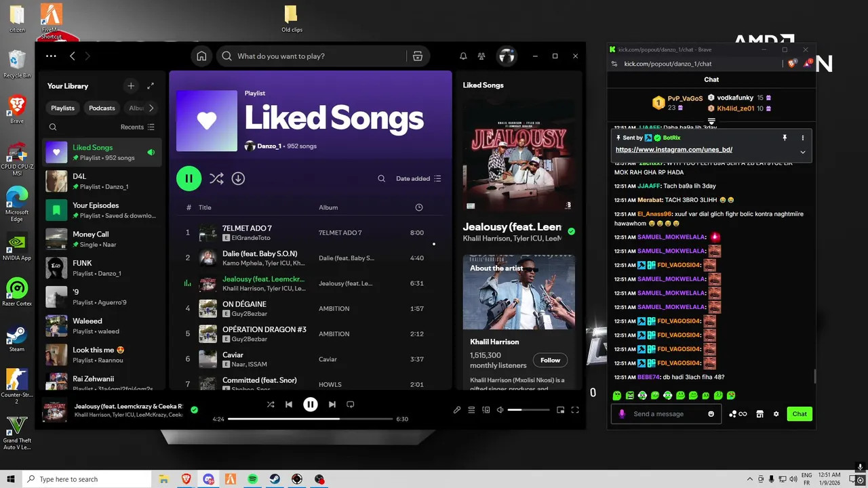Viewport: 868px width, 488px height.
Task: Open Kick channel points icon
Action: [738, 414]
